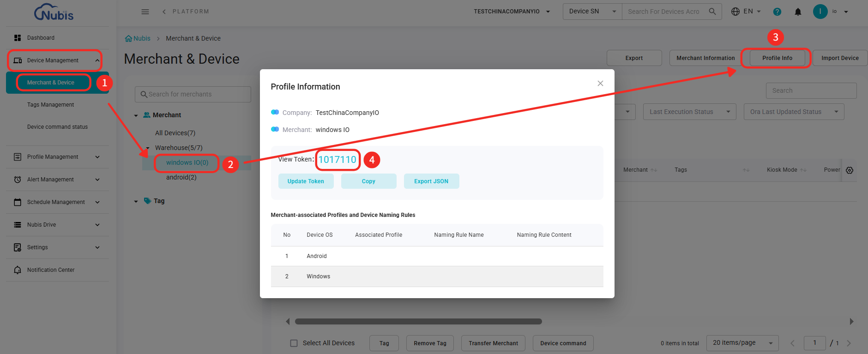This screenshot has height=354, width=868.
Task: Select Merchant & Device menu item
Action: [x=58, y=83]
